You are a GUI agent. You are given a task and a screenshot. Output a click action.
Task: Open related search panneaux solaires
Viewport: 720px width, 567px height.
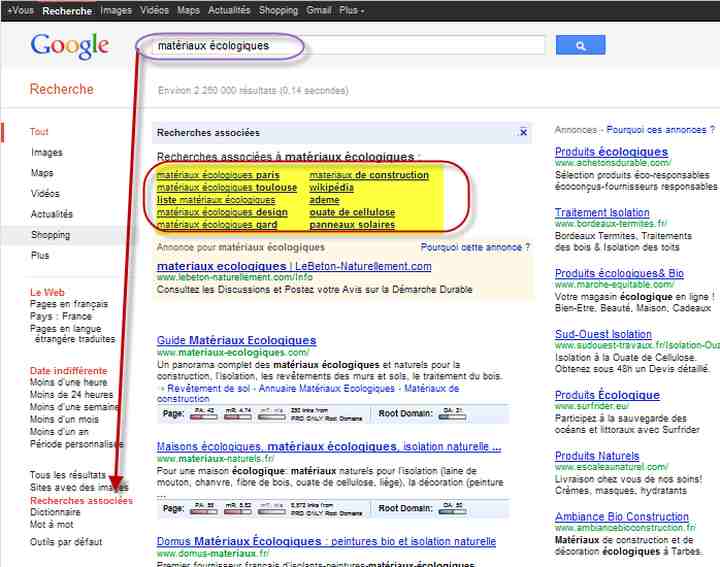(352, 225)
